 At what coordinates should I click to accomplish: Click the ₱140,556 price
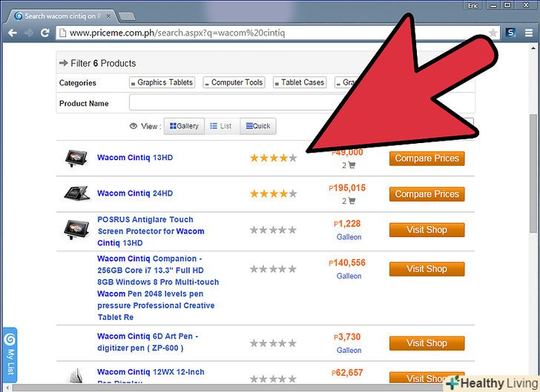tap(347, 263)
